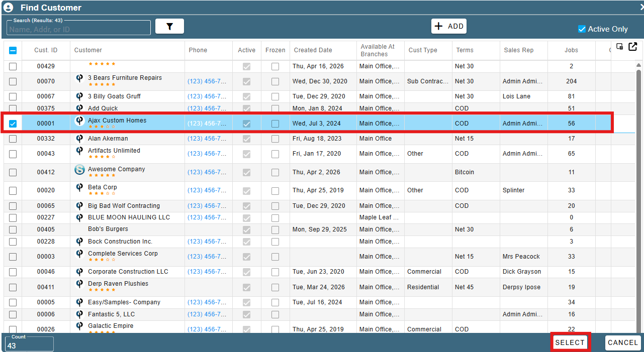The width and height of the screenshot is (644, 352).
Task: Click the logo icon beside Alan Akerman
Action: click(79, 139)
